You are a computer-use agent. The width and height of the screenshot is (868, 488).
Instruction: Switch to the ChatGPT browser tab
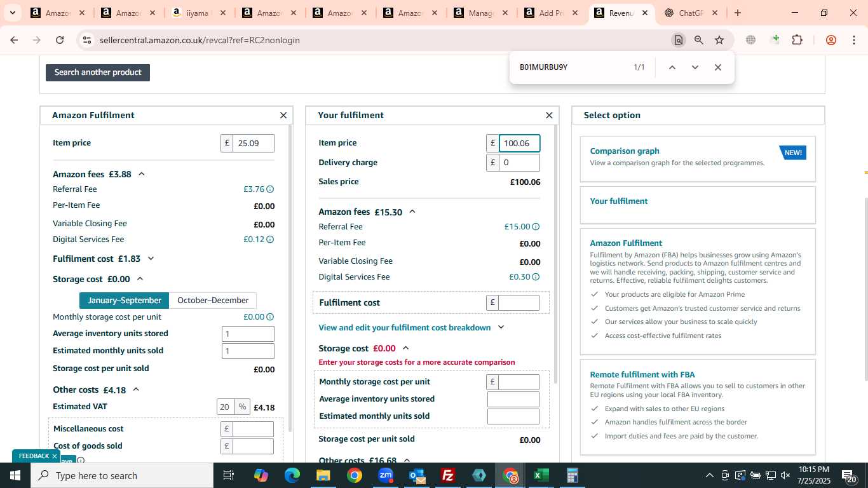coord(690,13)
